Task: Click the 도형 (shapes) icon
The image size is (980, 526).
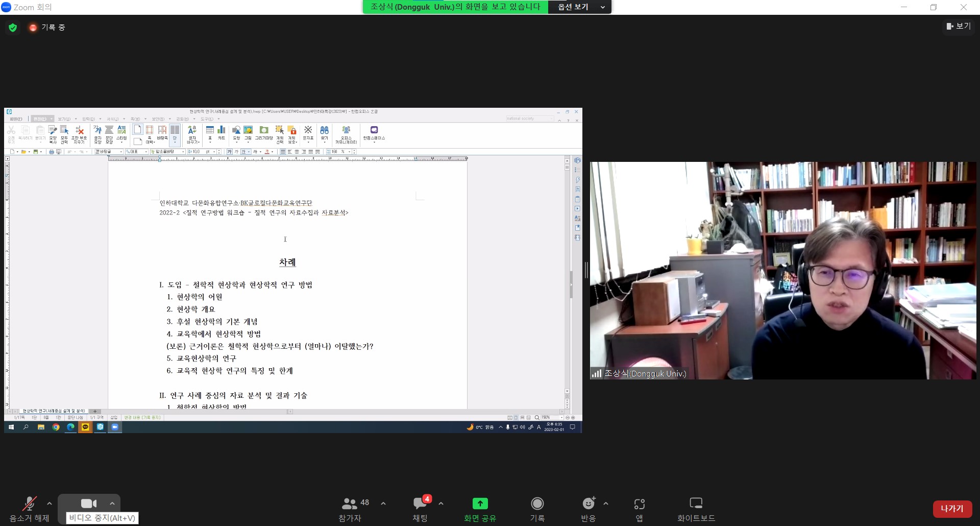Action: tap(236, 133)
